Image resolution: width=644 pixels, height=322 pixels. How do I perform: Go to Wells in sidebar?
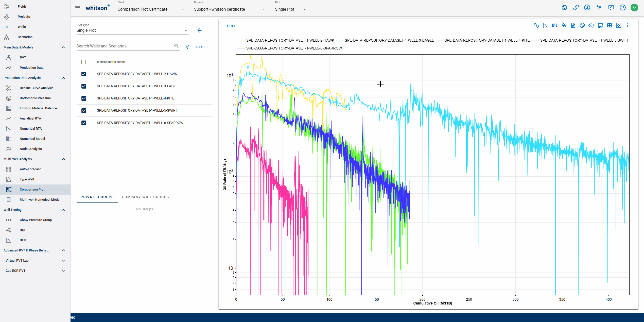coord(35,27)
